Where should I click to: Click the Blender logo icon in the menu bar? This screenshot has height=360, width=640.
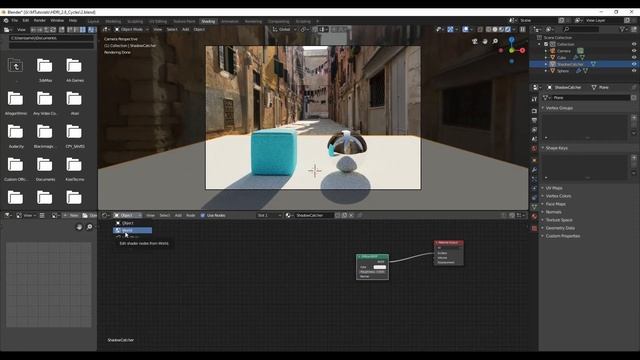pos(6,20)
